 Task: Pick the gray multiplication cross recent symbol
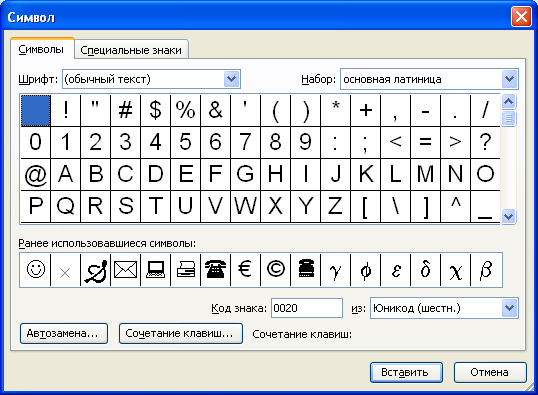(65, 270)
